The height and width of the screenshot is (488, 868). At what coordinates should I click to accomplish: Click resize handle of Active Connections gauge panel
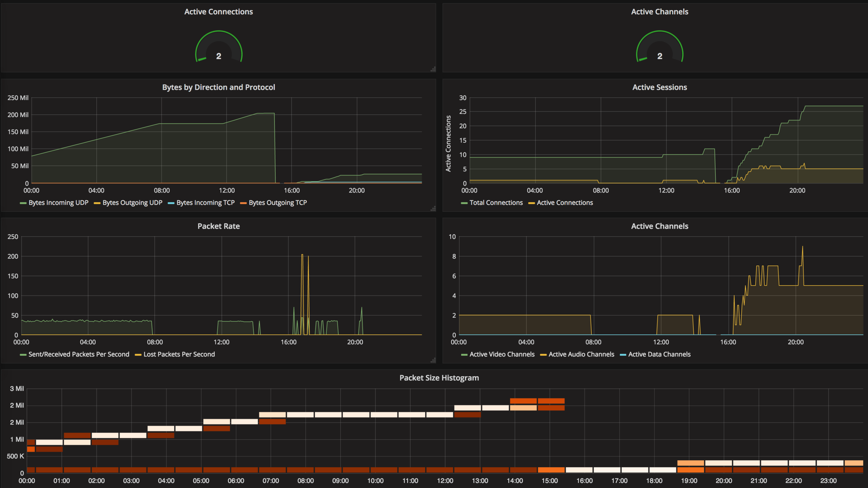pyautogui.click(x=433, y=69)
